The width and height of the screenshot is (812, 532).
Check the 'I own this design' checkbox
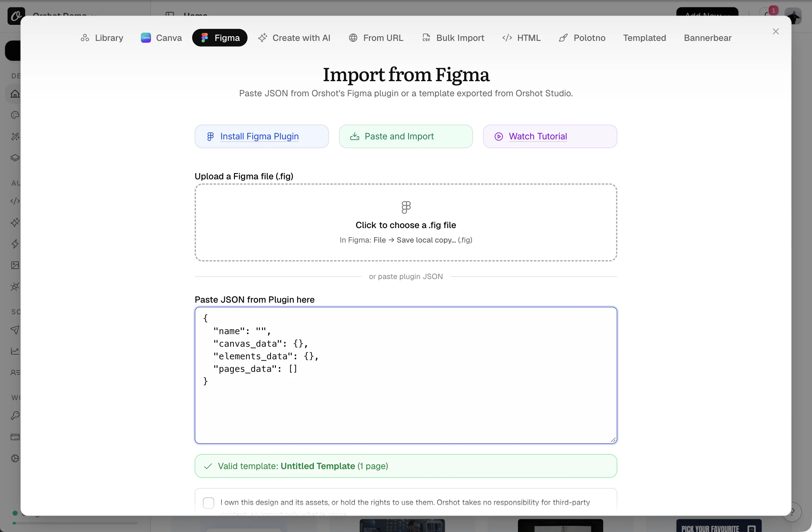(x=209, y=503)
